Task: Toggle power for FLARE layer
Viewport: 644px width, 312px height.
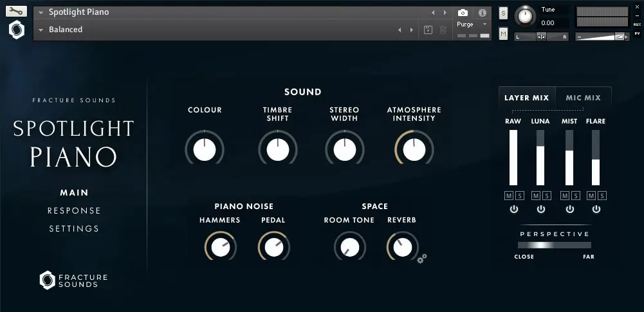Action: click(x=596, y=209)
